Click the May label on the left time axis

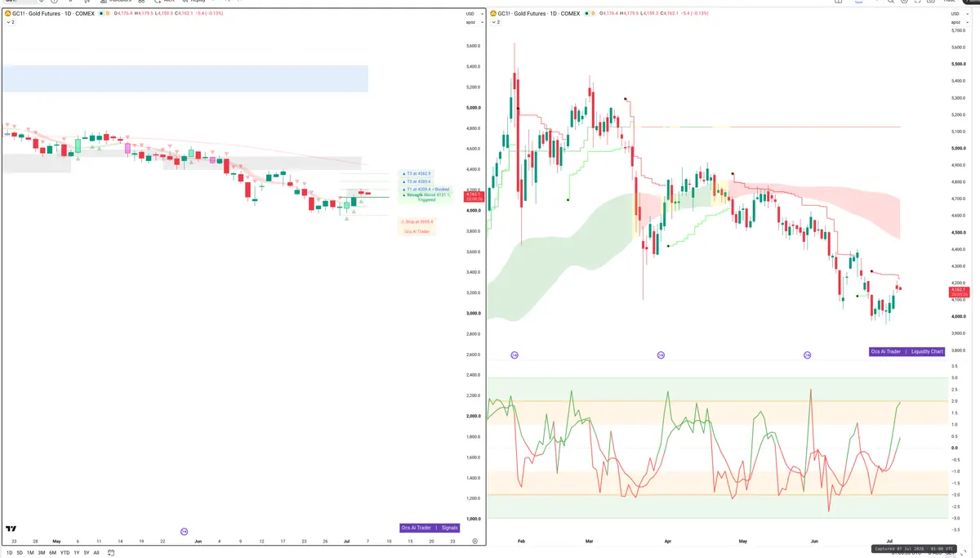[x=56, y=541]
